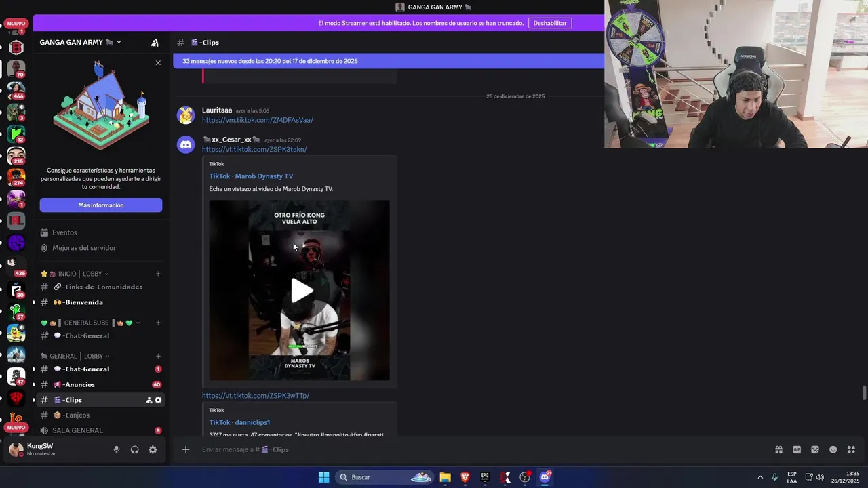Image resolution: width=868 pixels, height=488 pixels.
Task: Click the invite members icon in server header
Action: (x=155, y=43)
